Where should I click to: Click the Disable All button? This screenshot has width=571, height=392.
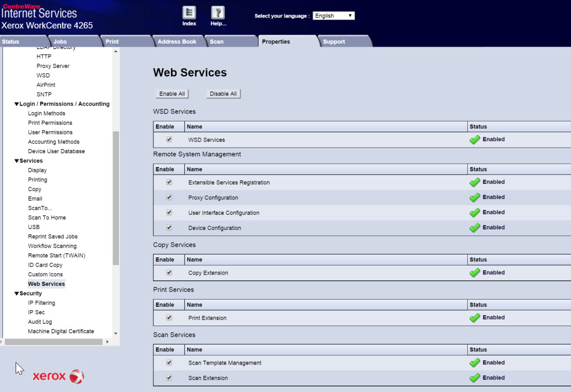[223, 93]
